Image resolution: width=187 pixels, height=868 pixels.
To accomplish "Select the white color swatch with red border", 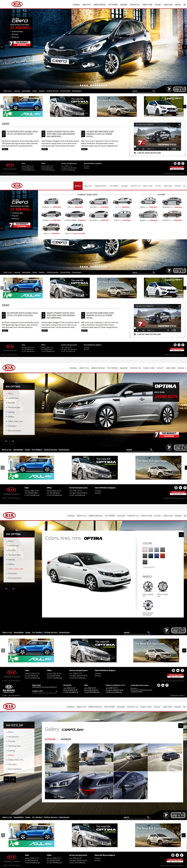I will click(x=145, y=550).
